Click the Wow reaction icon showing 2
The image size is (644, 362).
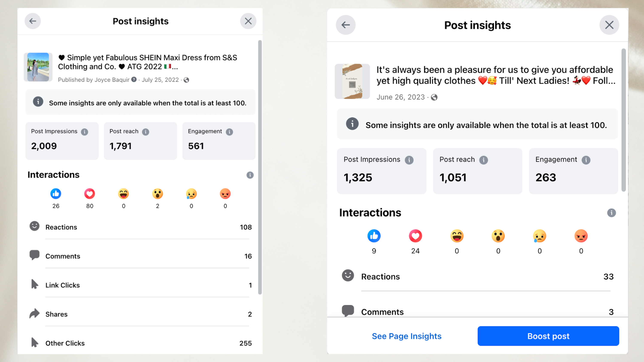[x=158, y=194]
